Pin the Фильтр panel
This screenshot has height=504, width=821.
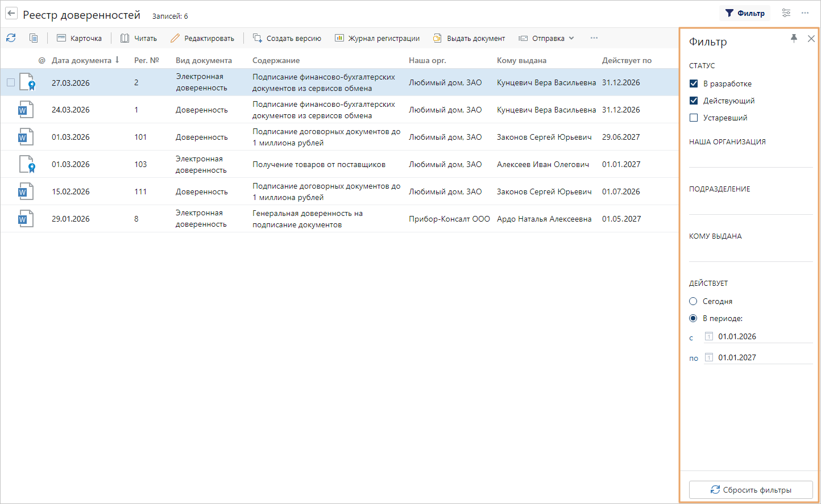pyautogui.click(x=794, y=39)
